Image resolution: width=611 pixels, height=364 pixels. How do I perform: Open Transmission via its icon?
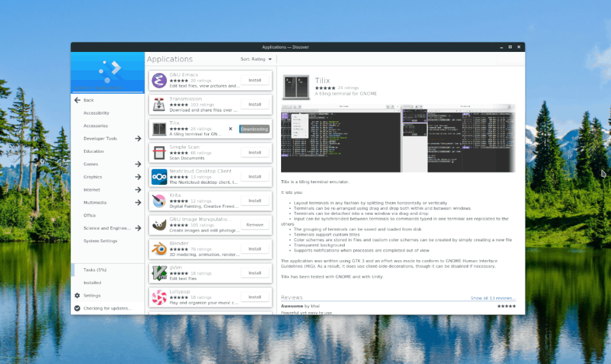click(x=159, y=104)
